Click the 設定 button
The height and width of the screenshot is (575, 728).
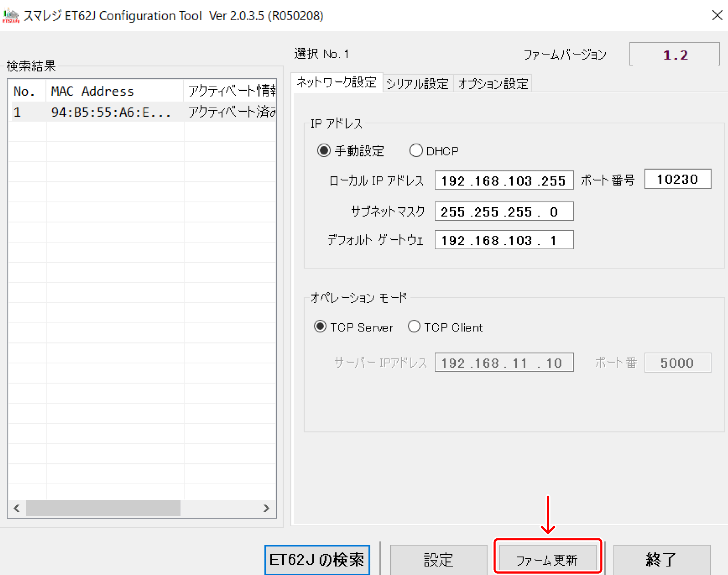click(439, 560)
